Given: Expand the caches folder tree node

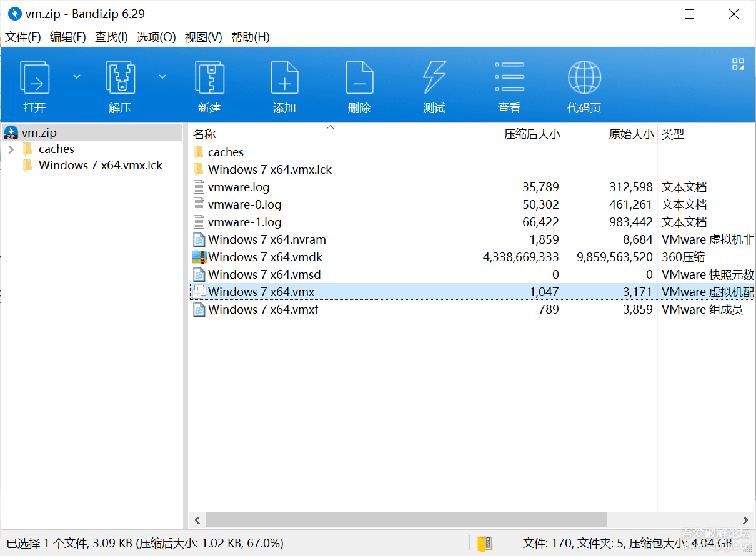Looking at the screenshot, I should coord(11,149).
